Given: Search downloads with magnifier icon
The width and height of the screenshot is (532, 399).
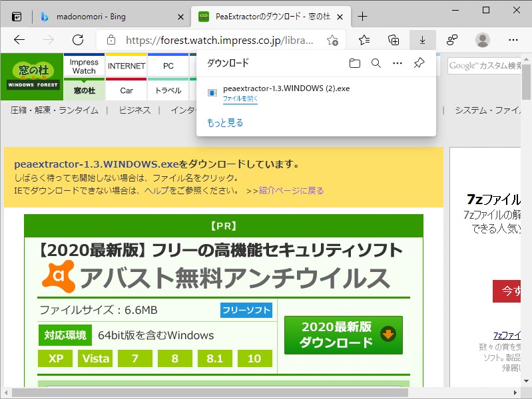Looking at the screenshot, I should 376,63.
